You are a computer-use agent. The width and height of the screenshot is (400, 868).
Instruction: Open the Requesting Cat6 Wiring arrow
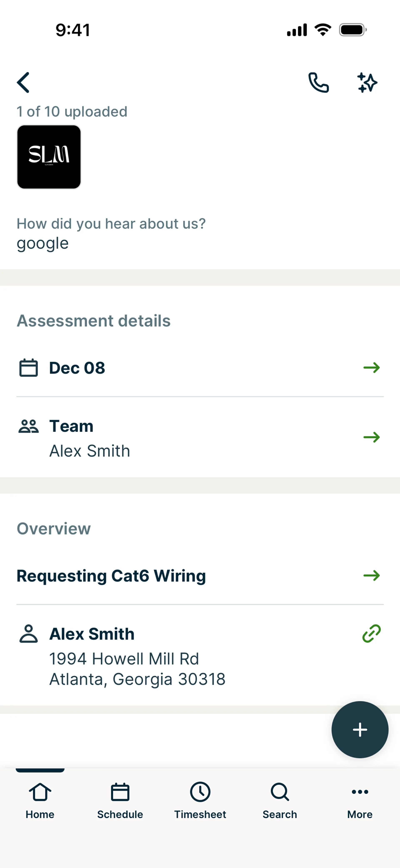(371, 576)
